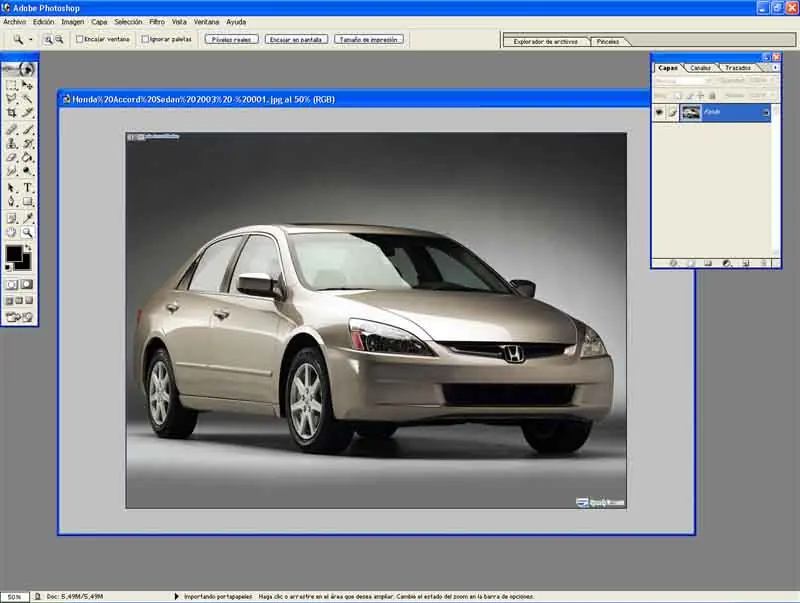Select the Lasso tool
800x603 pixels.
coord(11,98)
